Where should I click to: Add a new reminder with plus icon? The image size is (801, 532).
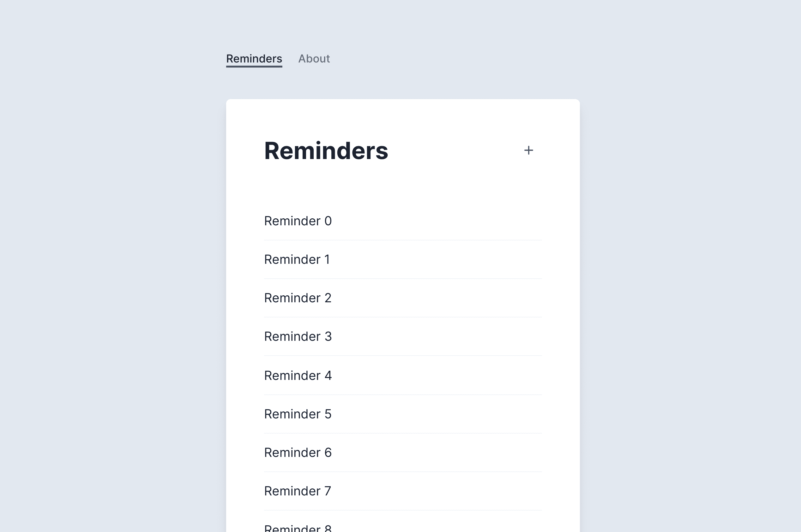528,150
